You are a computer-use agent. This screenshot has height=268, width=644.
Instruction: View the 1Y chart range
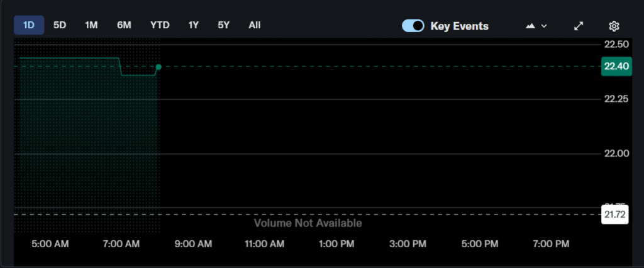pyautogui.click(x=193, y=25)
